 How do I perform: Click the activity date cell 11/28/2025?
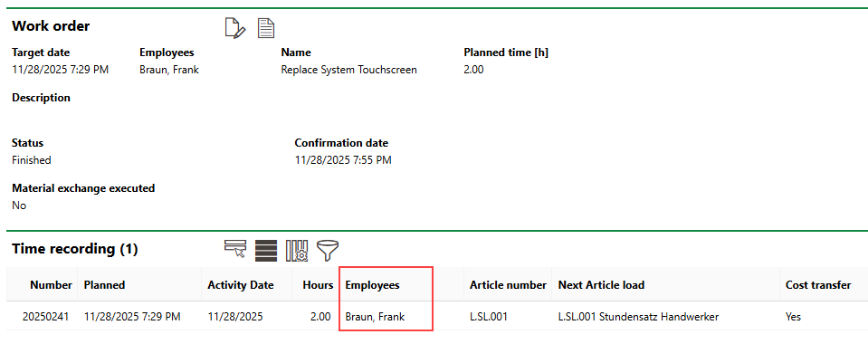(235, 317)
